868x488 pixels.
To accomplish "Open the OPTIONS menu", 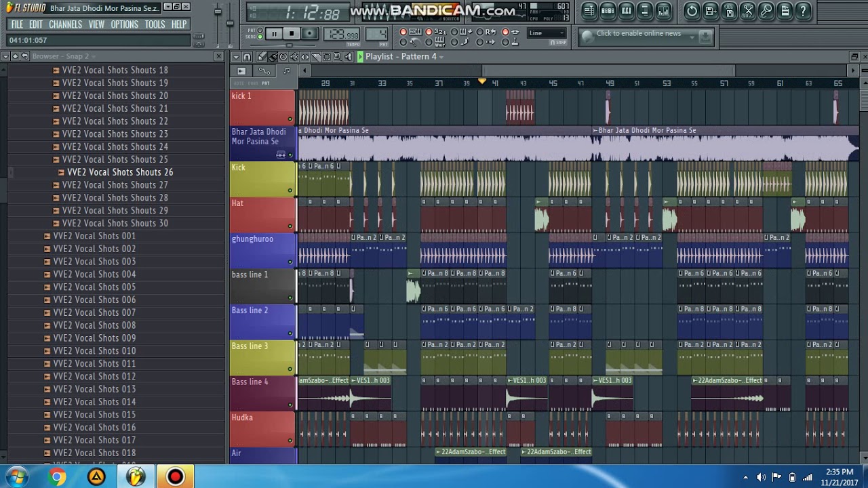I will [125, 24].
